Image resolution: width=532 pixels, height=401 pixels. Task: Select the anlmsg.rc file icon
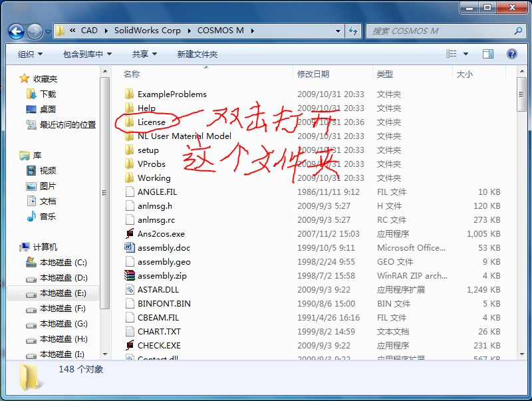coord(130,219)
